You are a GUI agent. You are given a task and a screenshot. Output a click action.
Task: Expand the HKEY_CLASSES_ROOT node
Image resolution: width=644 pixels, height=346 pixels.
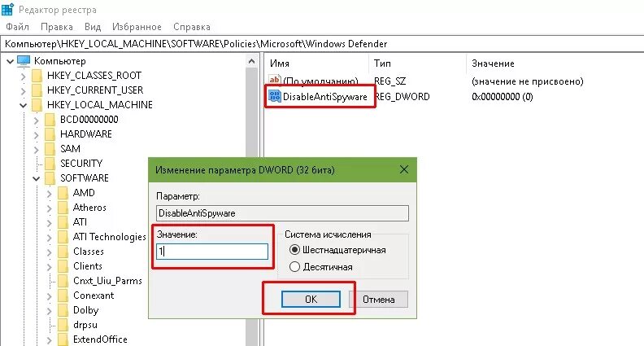click(x=23, y=76)
